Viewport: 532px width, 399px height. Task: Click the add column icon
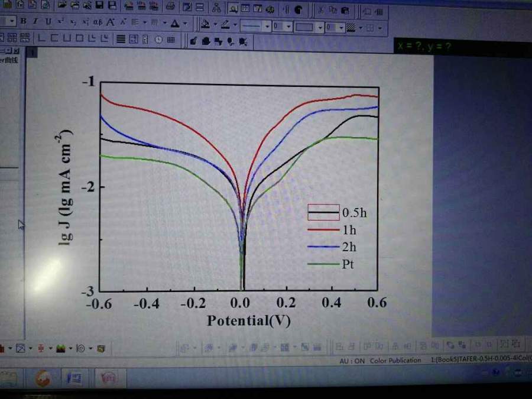coord(286,9)
